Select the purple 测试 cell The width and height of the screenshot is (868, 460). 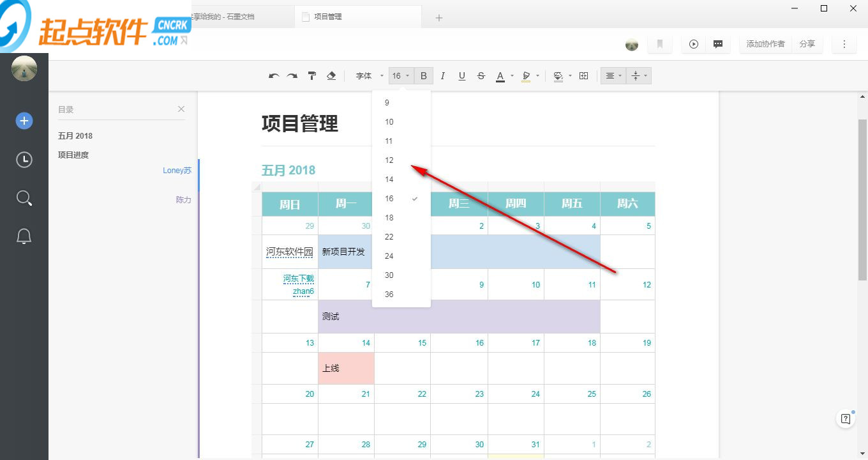459,316
